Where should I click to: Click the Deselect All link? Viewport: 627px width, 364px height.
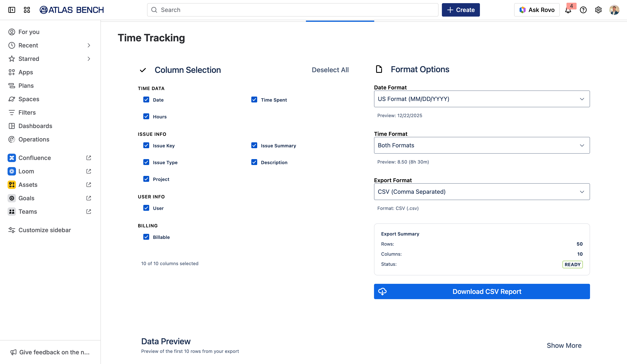click(x=330, y=70)
